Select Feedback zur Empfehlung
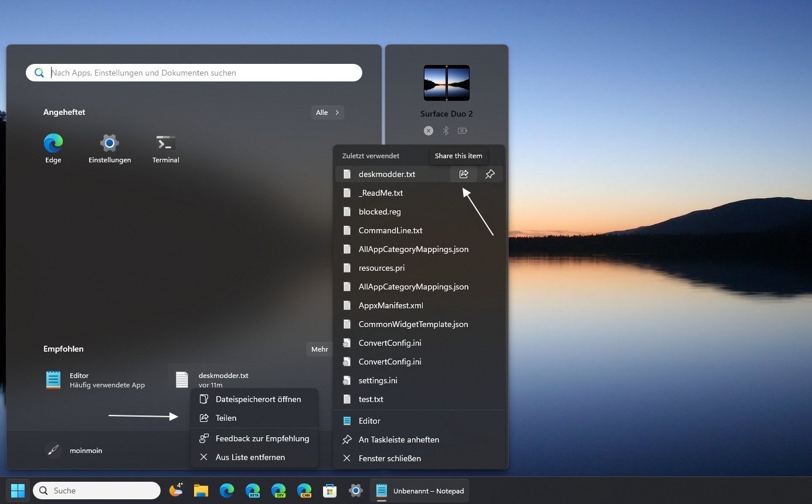812x504 pixels. click(x=254, y=438)
